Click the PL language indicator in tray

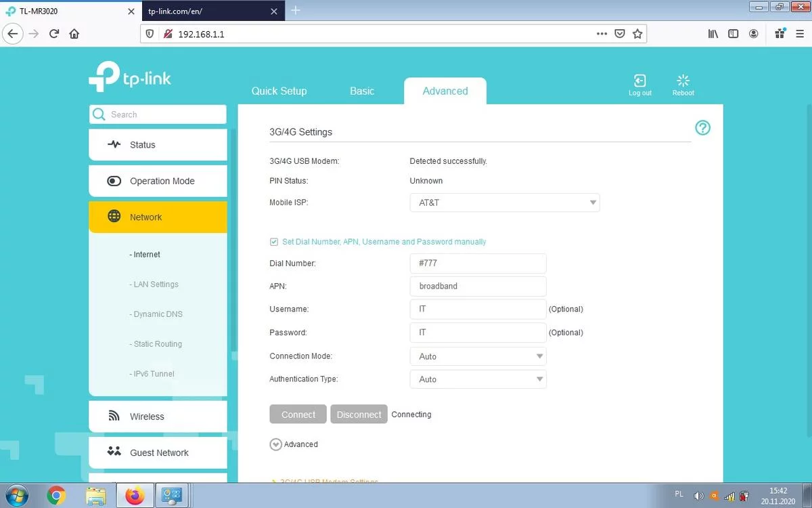tap(679, 494)
